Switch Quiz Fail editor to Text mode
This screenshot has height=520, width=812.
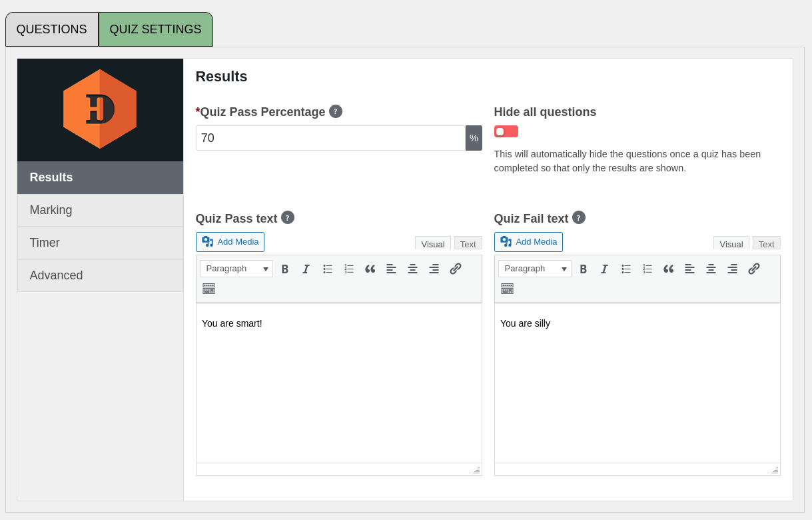[766, 244]
